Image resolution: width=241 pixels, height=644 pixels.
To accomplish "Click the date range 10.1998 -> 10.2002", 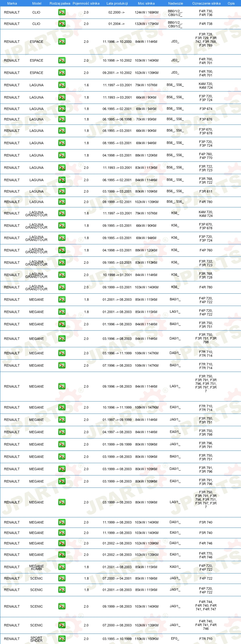I will click(x=117, y=60).
